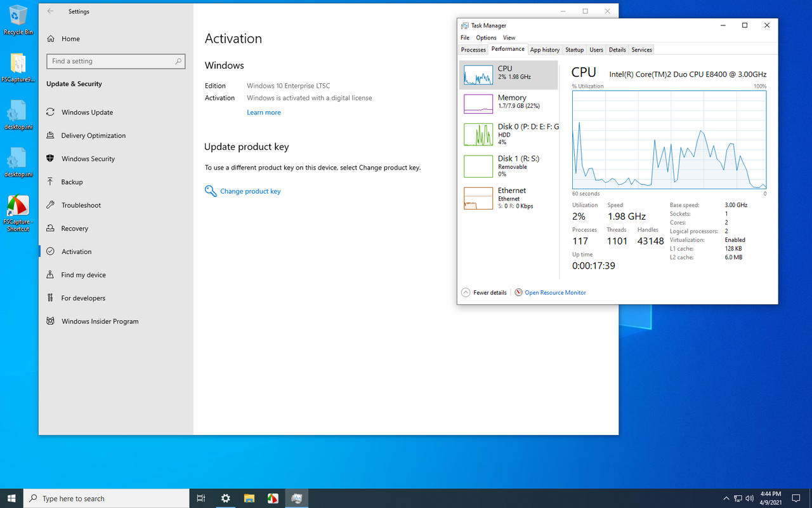Collapse Task Manager with Fewer details

point(484,293)
